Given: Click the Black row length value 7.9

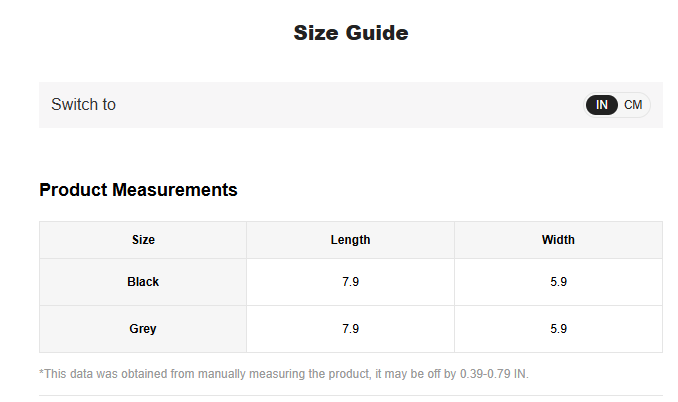Looking at the screenshot, I should coord(350,282).
